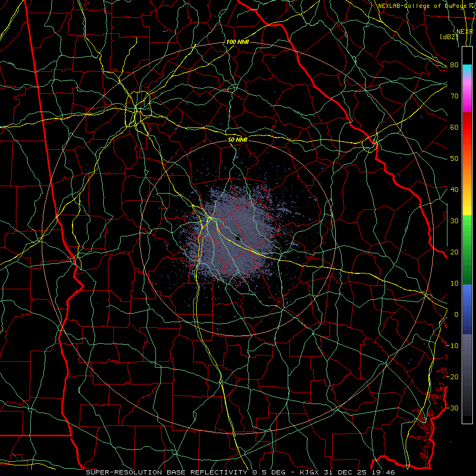Click the SUPER-RESOLUTION BASE REFLECTIVITY product title
This screenshot has height=476, width=476.
(167, 472)
